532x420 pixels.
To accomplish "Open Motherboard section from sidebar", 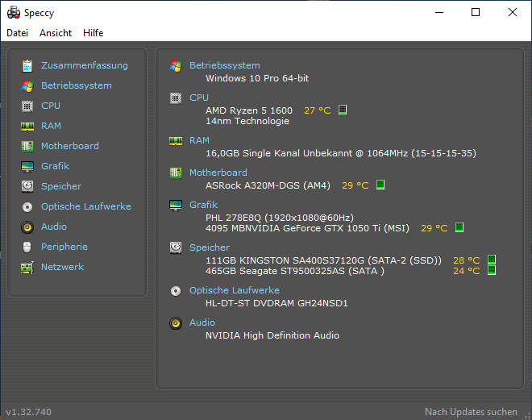I will click(70, 146).
